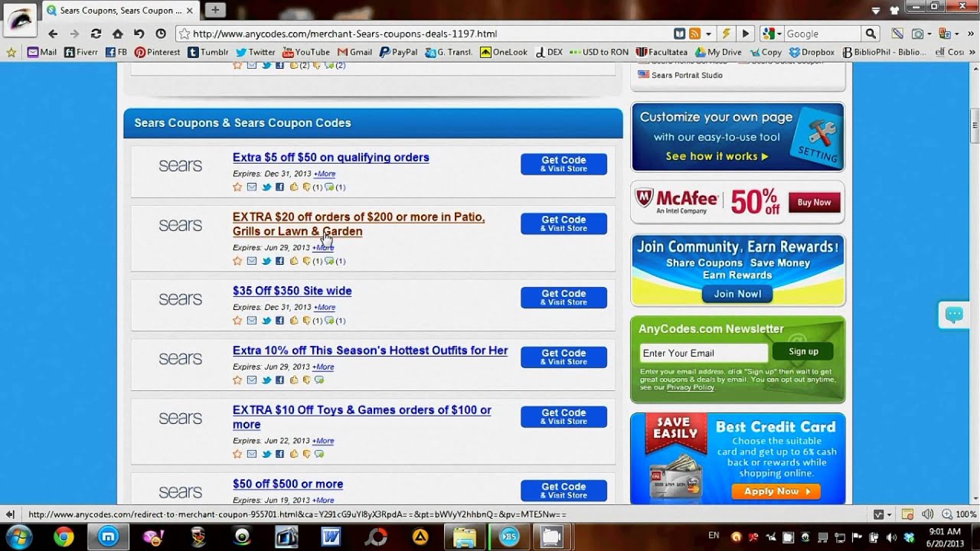Expand +More for Extra $5 off $50 coupon
The image size is (980, 551).
325,174
